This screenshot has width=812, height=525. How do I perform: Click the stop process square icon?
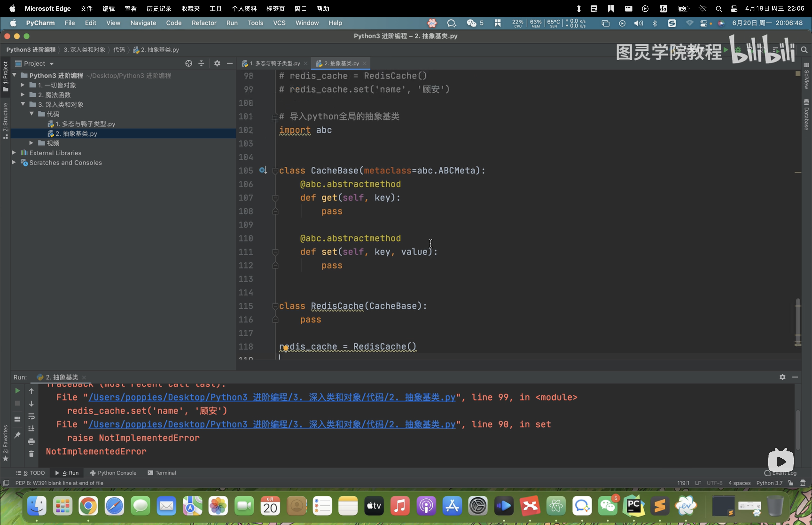17,403
